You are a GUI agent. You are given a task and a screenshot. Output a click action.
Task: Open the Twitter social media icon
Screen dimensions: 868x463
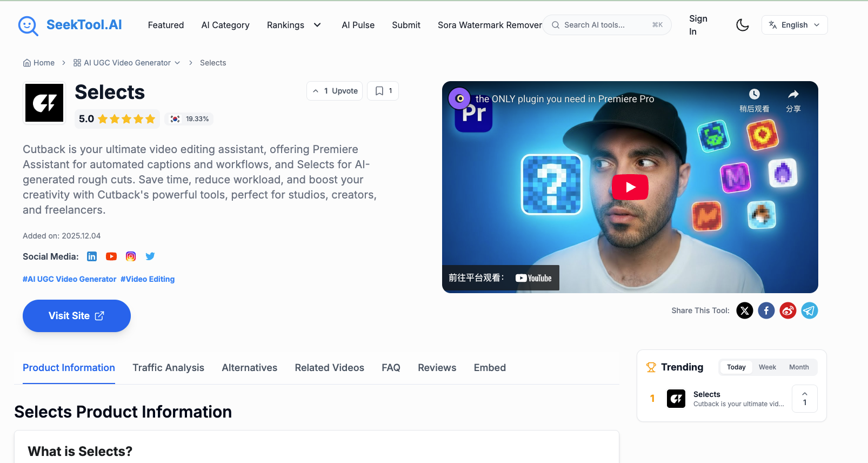pyautogui.click(x=150, y=256)
